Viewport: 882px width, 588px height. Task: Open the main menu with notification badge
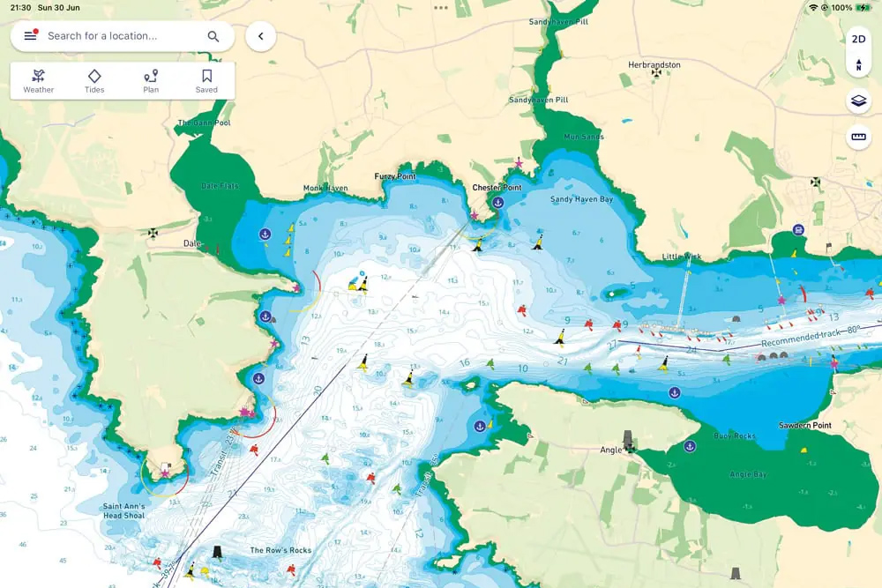[29, 36]
